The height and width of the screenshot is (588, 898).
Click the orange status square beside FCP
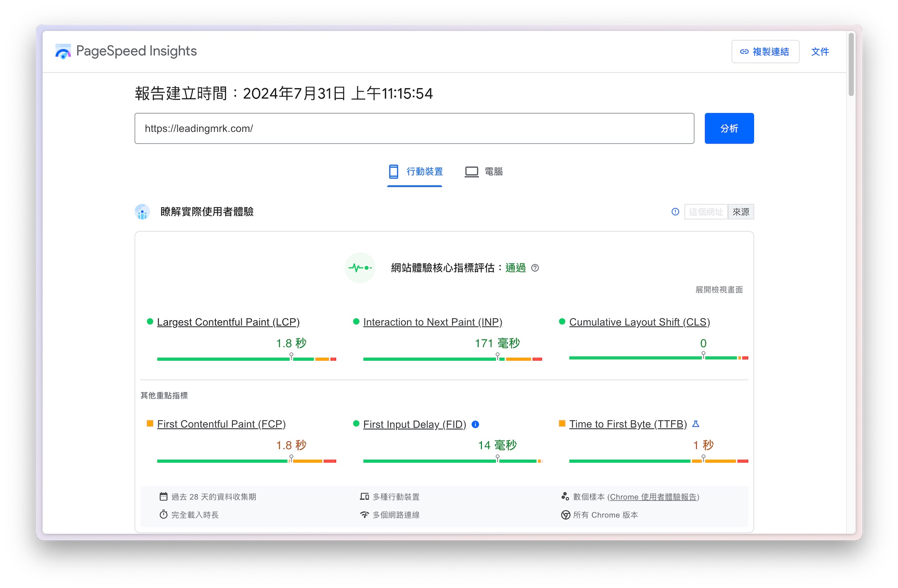[x=150, y=424]
